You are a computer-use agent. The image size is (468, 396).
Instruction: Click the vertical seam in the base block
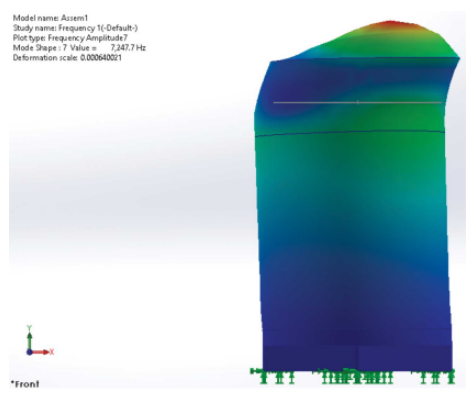tap(358, 357)
